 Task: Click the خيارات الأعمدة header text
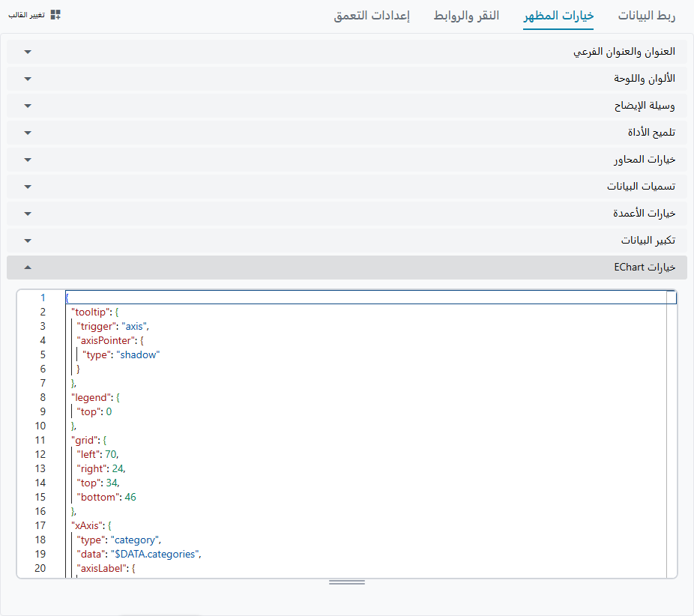point(644,214)
